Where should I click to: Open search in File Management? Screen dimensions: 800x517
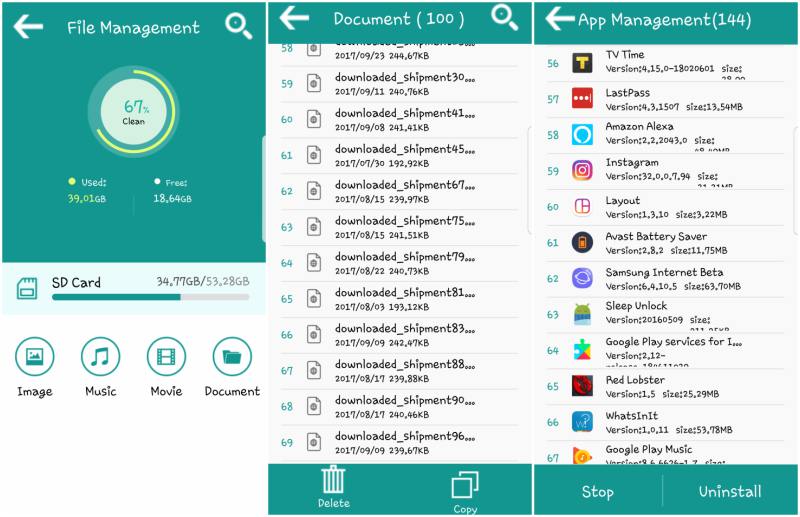(x=238, y=26)
